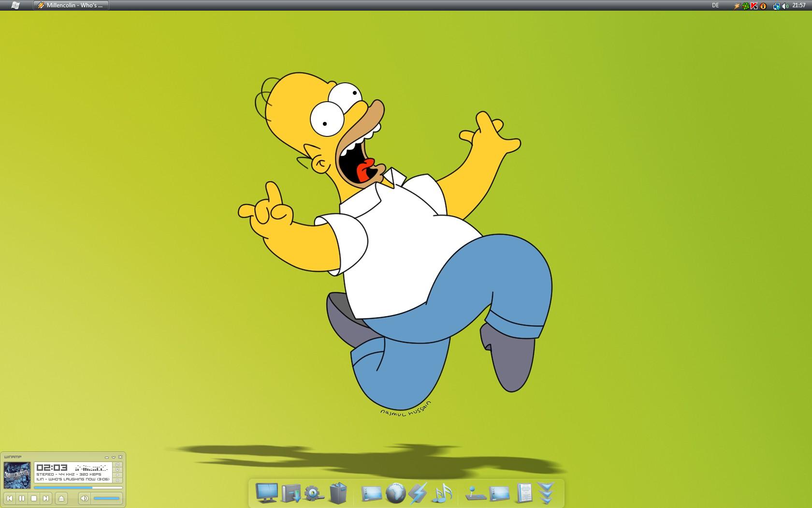Image resolution: width=812 pixels, height=508 pixels.
Task: Launch the lightning bolt Winamp dock icon
Action: pos(418,493)
